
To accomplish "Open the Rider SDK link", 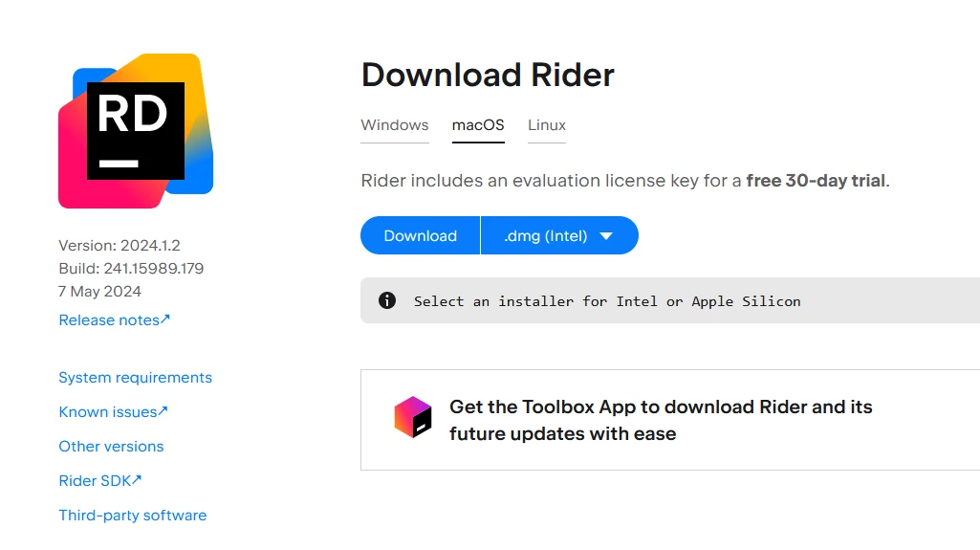I will click(x=94, y=481).
